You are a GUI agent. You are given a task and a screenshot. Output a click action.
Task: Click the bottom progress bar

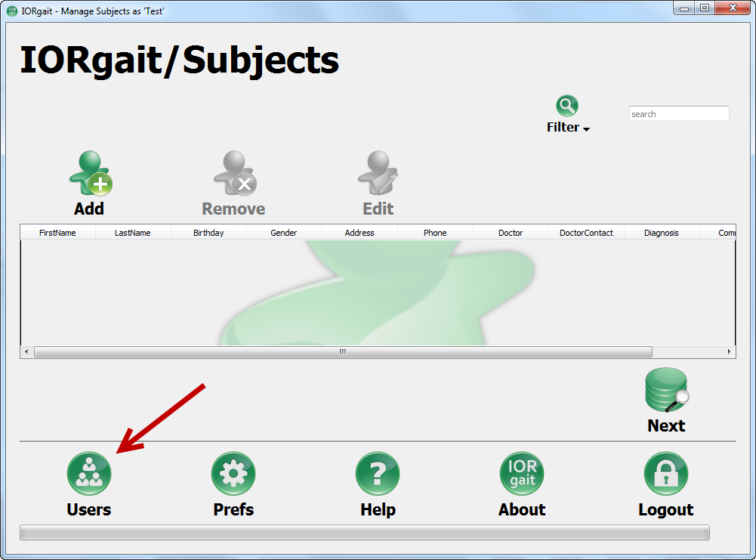point(365,533)
